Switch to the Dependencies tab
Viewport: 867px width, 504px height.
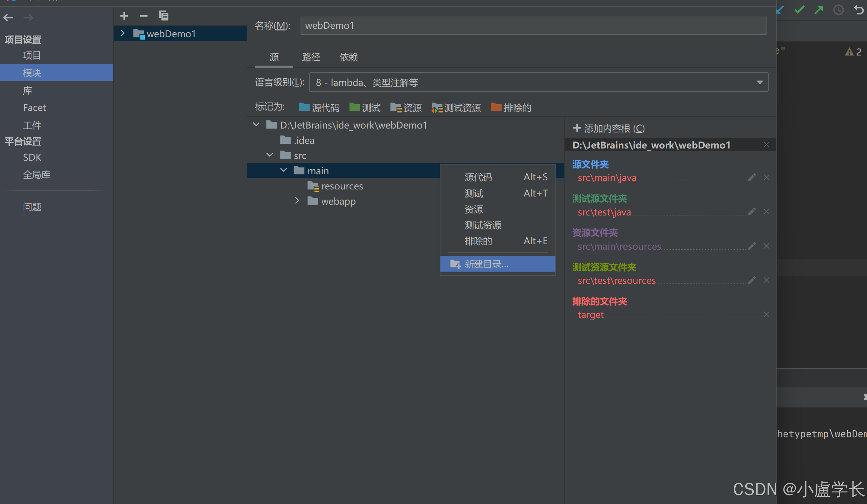point(348,57)
